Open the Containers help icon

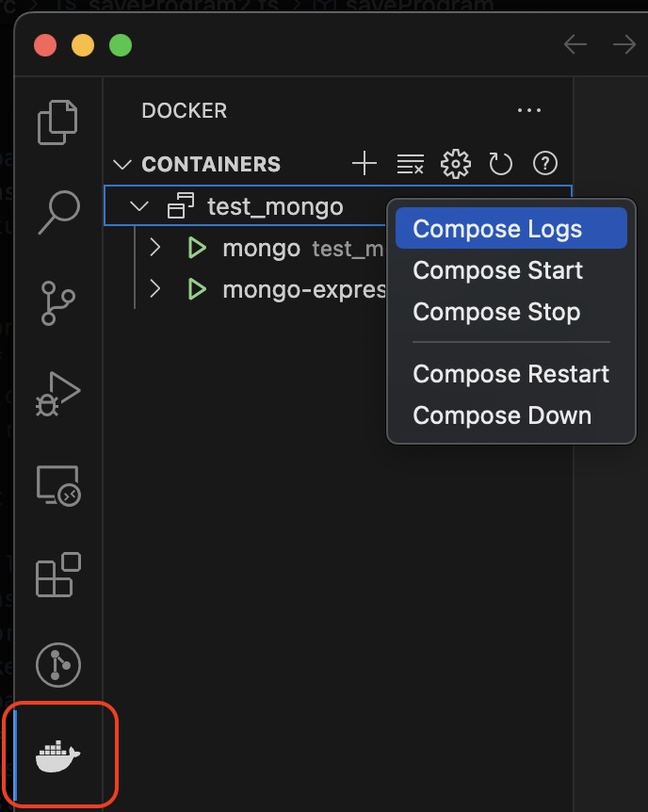545,164
